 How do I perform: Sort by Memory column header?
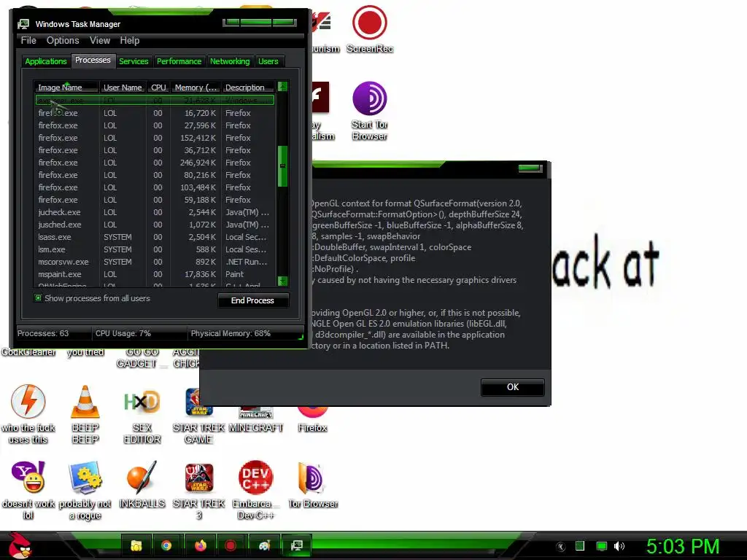tap(196, 87)
